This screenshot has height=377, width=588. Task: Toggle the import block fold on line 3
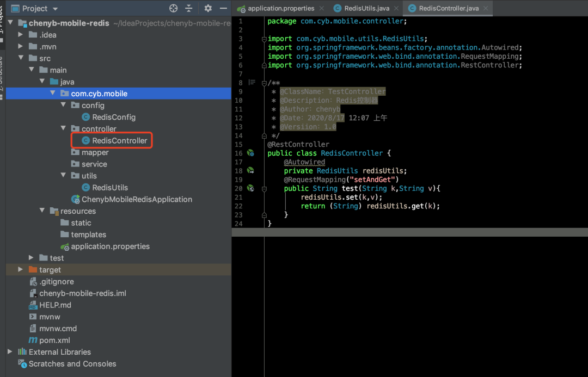tap(264, 39)
